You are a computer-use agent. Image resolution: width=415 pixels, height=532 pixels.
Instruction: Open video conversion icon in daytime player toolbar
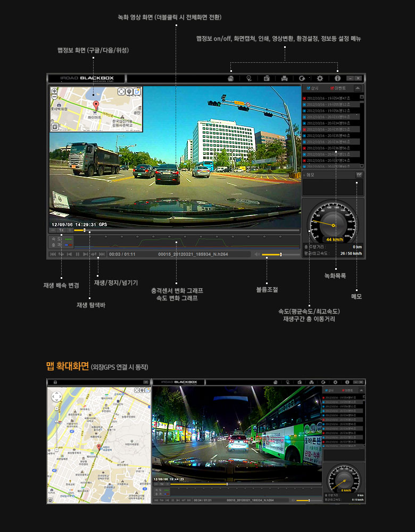(302, 78)
